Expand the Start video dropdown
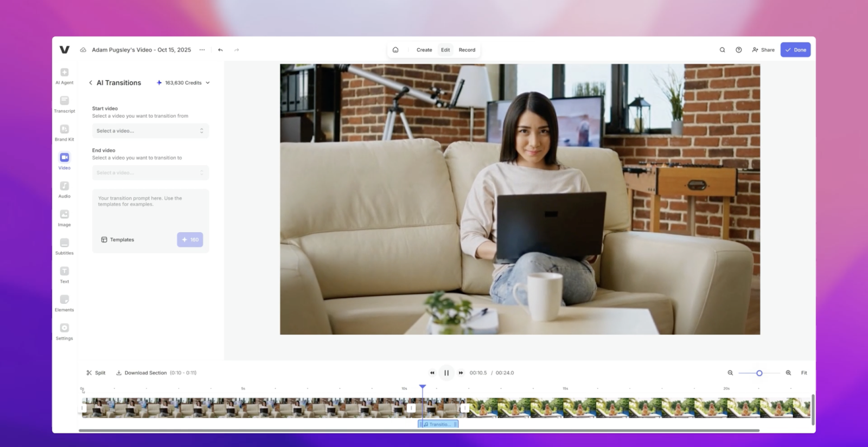The height and width of the screenshot is (447, 868). tap(150, 131)
